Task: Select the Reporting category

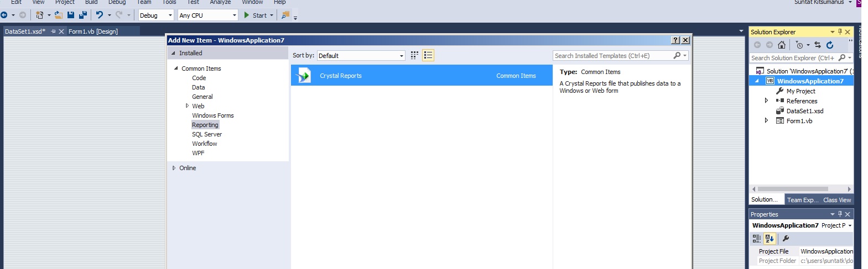Action: coord(205,125)
